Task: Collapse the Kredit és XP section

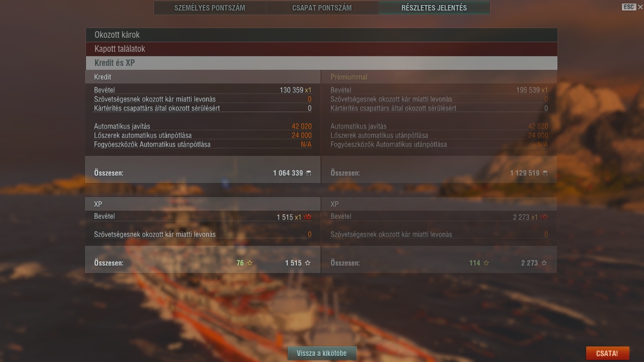Action: tap(321, 63)
